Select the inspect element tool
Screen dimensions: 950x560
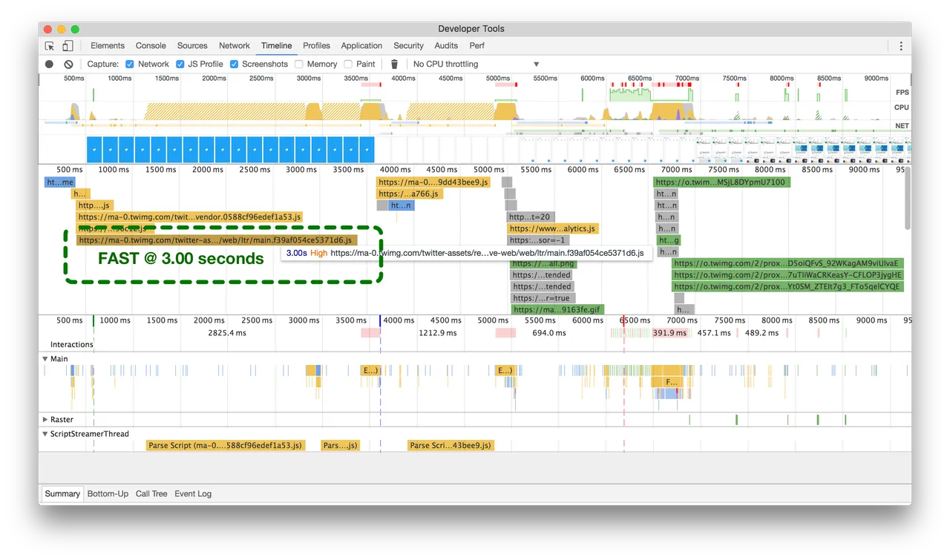click(x=49, y=45)
